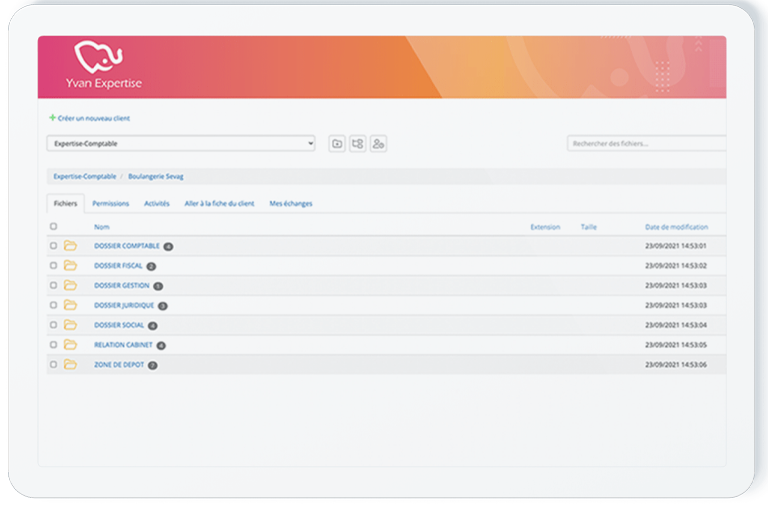The width and height of the screenshot is (768, 507).
Task: Click the count badge next to RELATION CABINET
Action: 161,345
